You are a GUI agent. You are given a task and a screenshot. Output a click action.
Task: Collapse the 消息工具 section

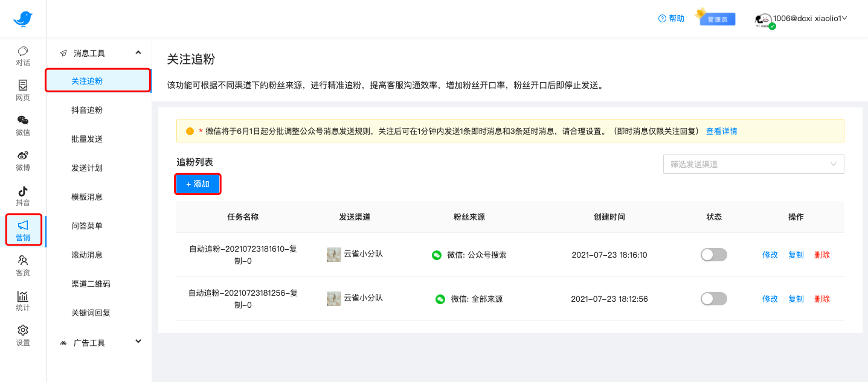tap(98, 53)
